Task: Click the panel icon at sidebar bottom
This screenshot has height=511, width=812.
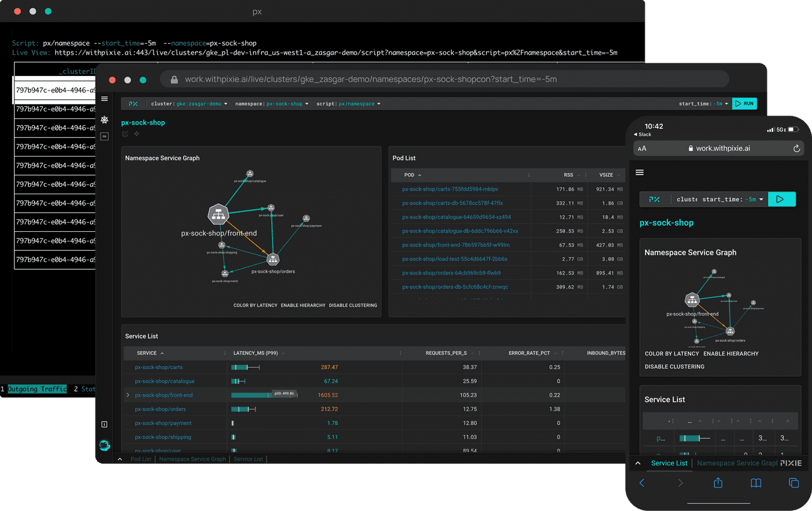Action: click(x=104, y=424)
